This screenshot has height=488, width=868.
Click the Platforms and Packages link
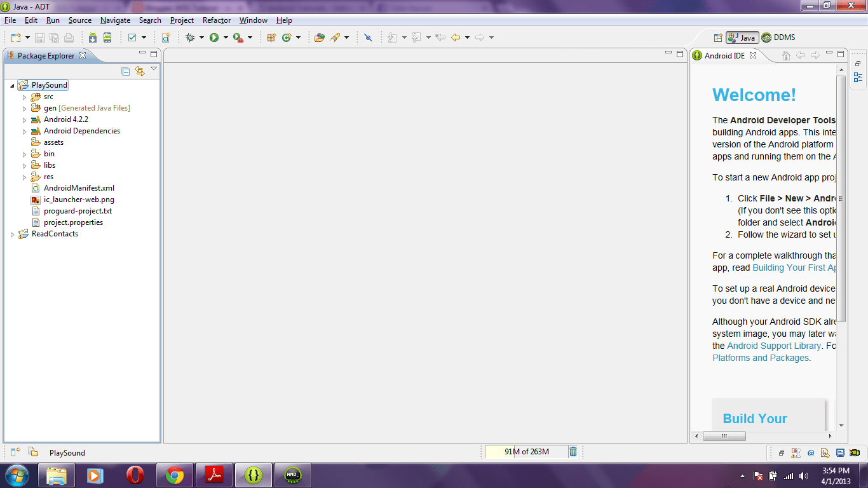[x=761, y=358]
